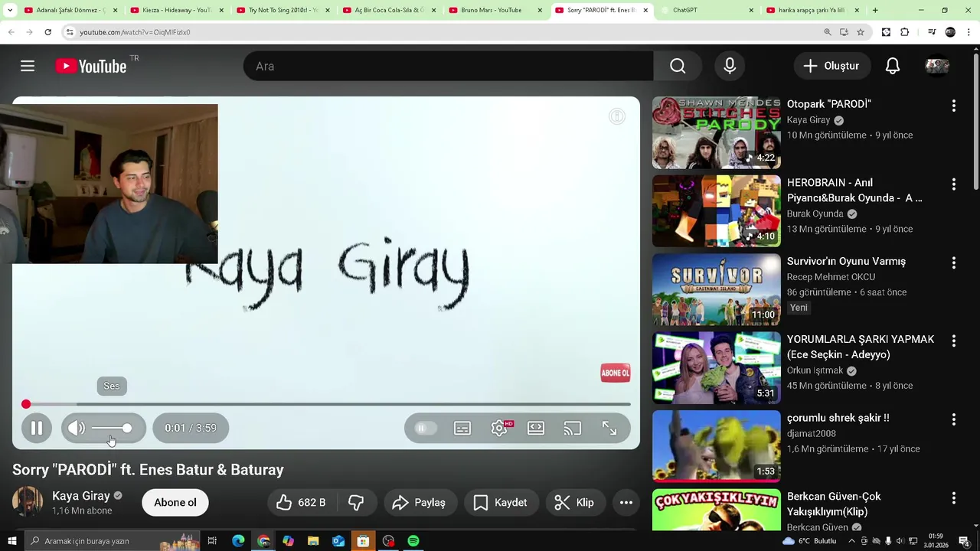Screen dimensions: 980x551
Task: Open the account avatar menu
Action: coord(937,66)
